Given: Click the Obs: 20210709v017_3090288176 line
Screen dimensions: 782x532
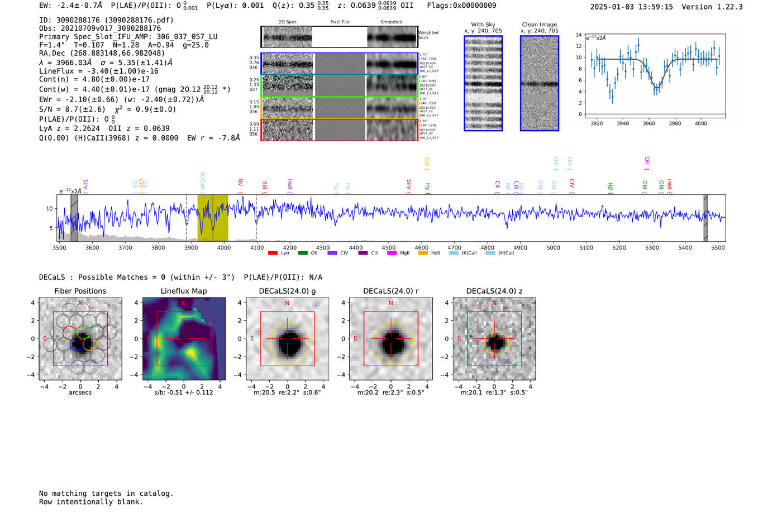Looking at the screenshot, I should pyautogui.click(x=100, y=28).
